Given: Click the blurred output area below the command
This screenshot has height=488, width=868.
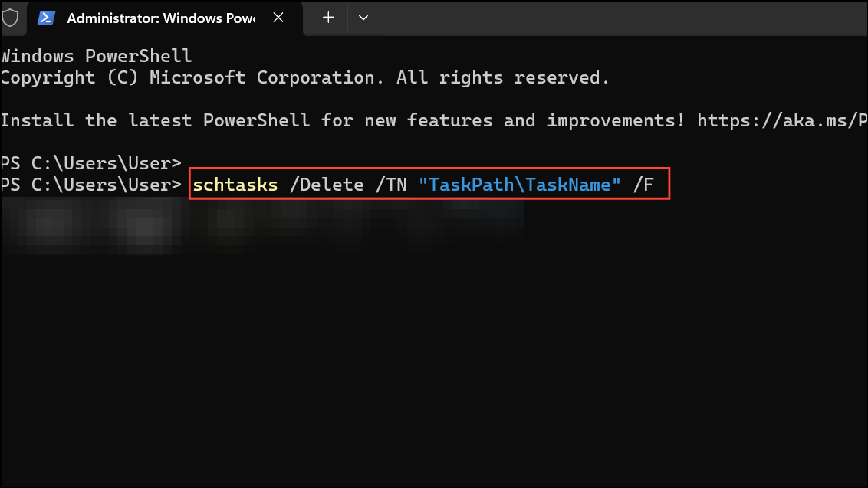Looking at the screenshot, I should point(261,226).
